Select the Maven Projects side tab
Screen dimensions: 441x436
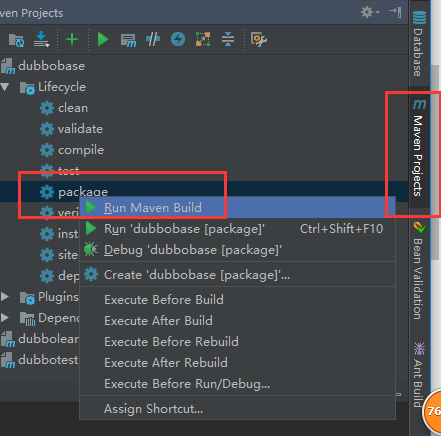(419, 148)
